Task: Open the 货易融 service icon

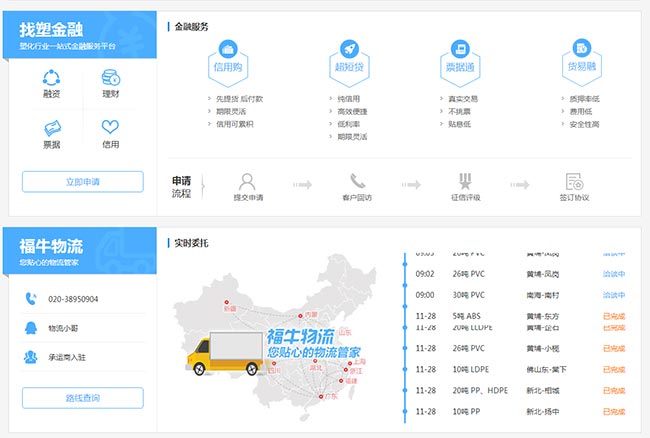Action: point(582,48)
